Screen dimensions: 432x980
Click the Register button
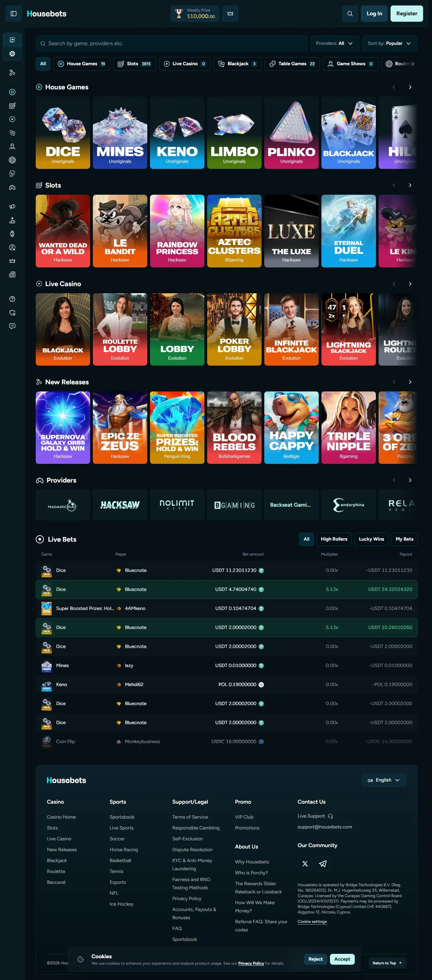[406, 14]
